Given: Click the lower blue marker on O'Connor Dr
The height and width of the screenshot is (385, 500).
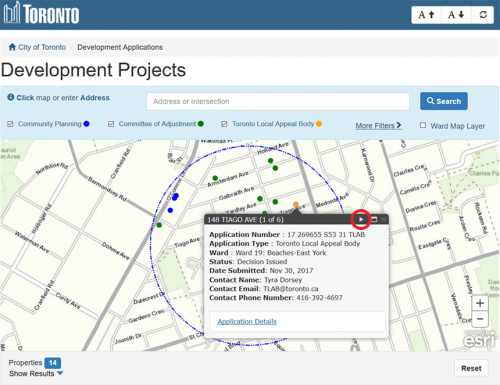Looking at the screenshot, I should [170, 210].
